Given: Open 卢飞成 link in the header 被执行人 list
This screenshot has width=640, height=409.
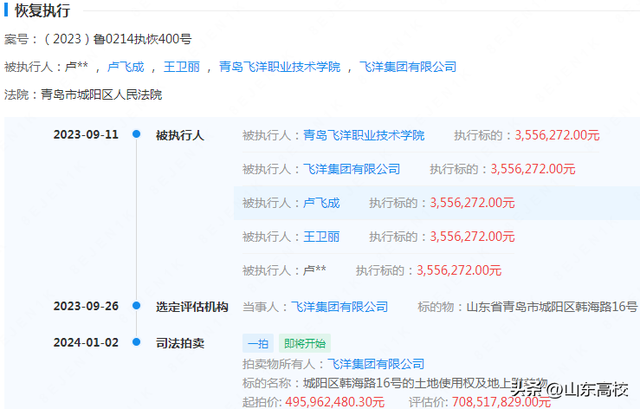Looking at the screenshot, I should click(x=126, y=67).
